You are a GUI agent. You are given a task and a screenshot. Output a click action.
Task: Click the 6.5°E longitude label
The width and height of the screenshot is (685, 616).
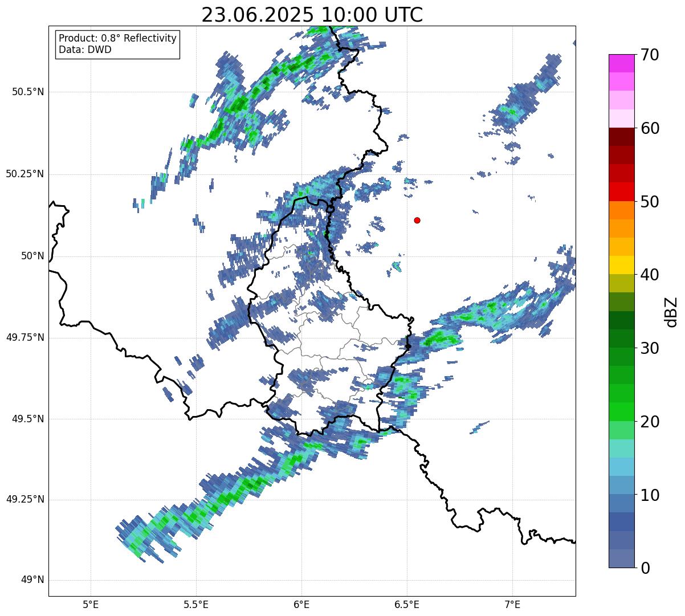(x=407, y=605)
